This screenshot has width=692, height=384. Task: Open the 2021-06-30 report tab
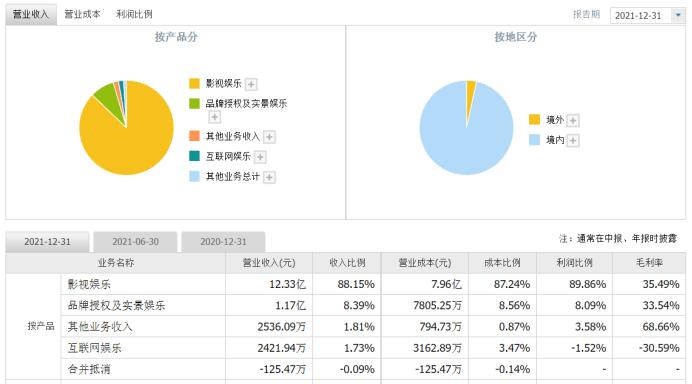pos(135,242)
